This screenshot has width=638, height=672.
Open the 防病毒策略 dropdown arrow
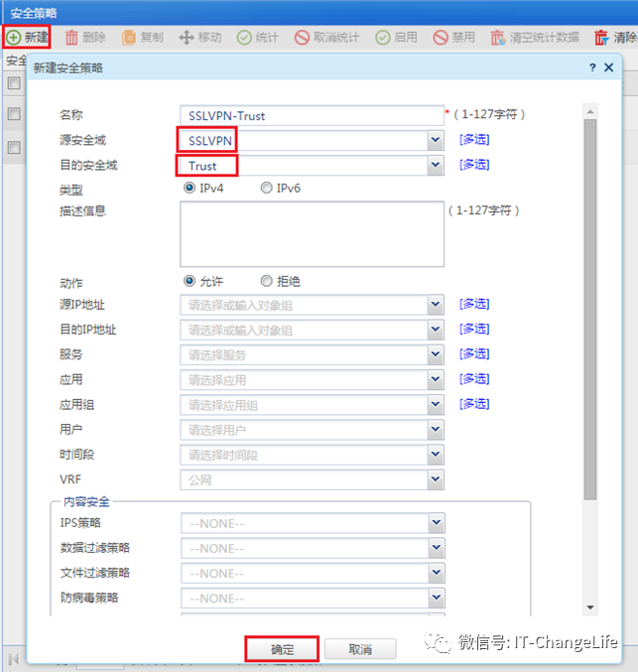pyautogui.click(x=437, y=598)
